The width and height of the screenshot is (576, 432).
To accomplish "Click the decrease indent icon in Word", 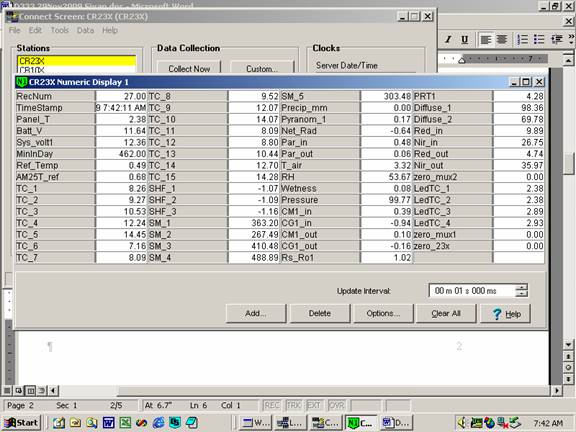I will [x=557, y=39].
